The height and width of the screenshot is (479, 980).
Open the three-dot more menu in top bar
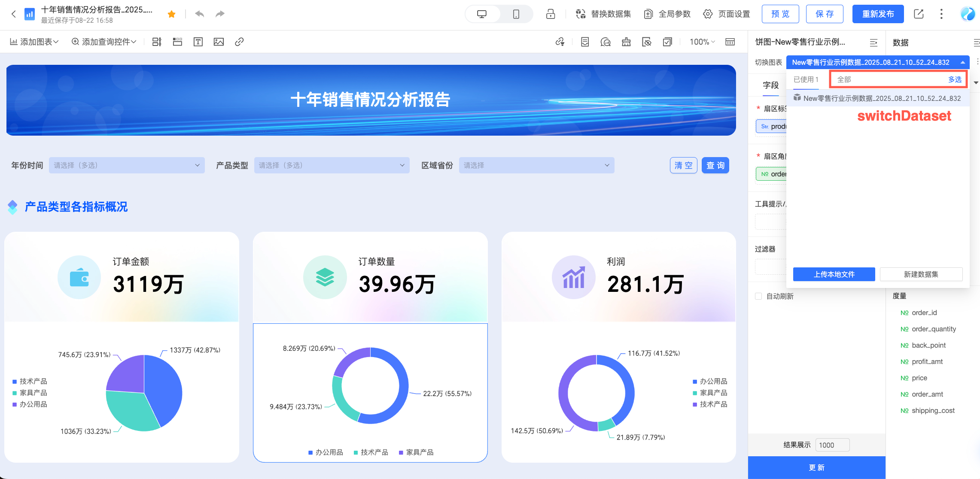tap(941, 14)
